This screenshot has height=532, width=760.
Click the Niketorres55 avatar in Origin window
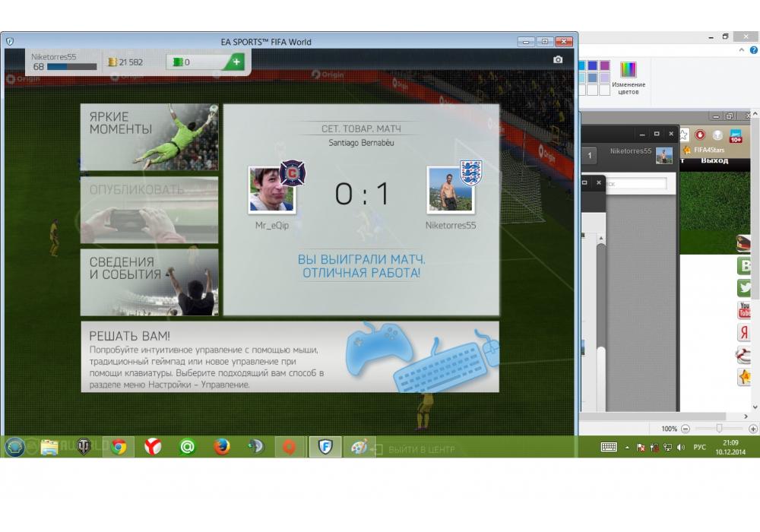[x=663, y=156]
